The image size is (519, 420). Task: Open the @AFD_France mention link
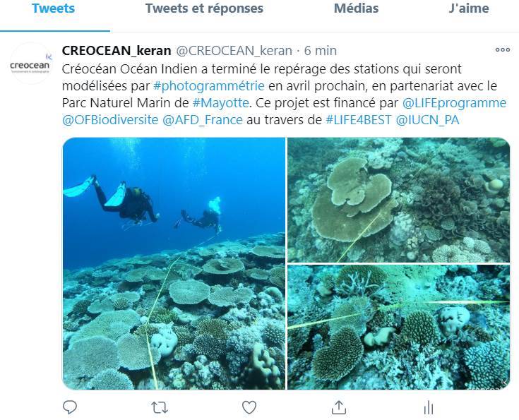click(x=202, y=119)
